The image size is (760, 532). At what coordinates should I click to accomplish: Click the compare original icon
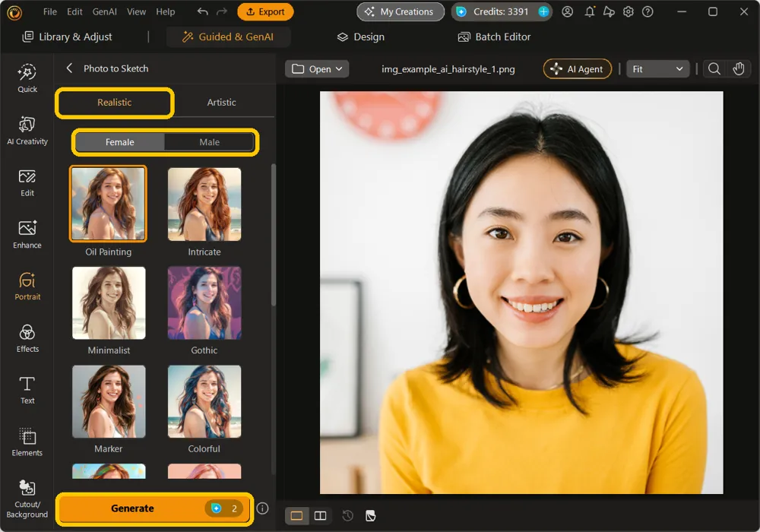(370, 515)
